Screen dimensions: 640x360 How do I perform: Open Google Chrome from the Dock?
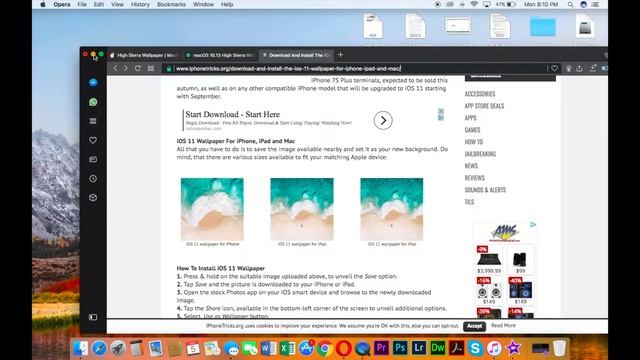pyautogui.click(x=325, y=348)
